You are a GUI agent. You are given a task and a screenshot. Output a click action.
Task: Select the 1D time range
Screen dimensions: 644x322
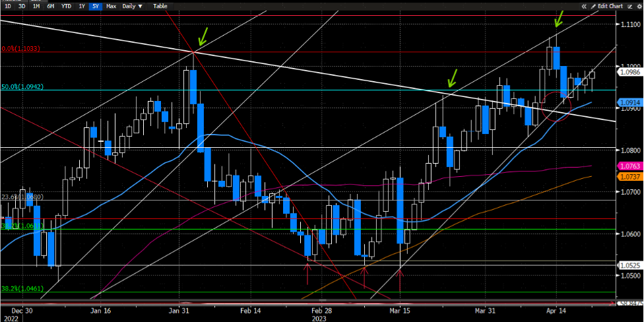tap(8, 6)
